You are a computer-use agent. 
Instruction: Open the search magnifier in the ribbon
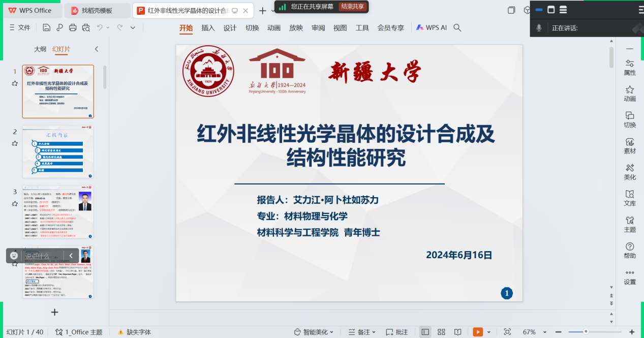click(x=457, y=28)
